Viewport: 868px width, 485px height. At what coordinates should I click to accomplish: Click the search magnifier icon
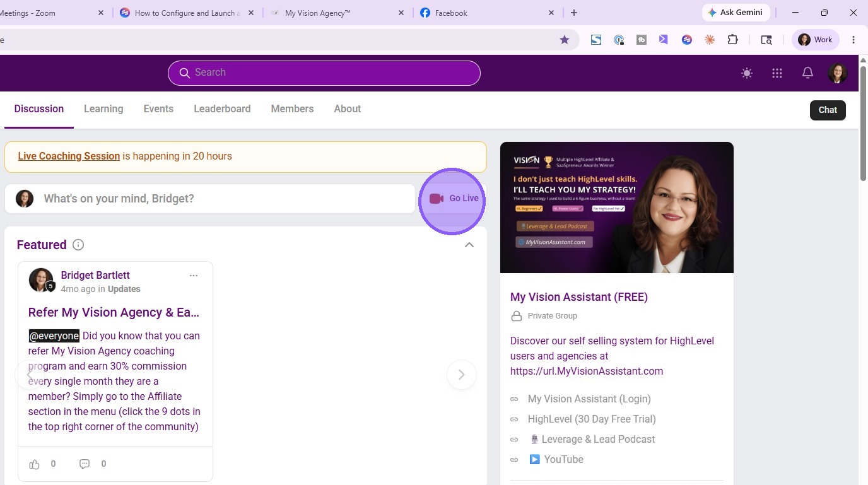[184, 73]
